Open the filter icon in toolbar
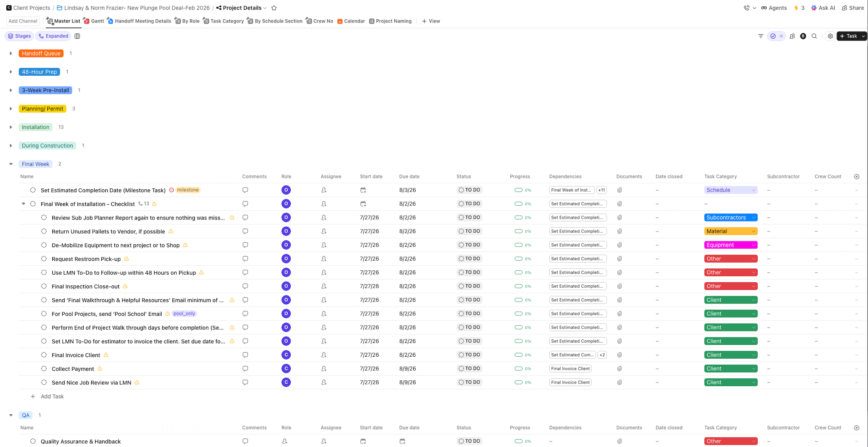Screen dimensions: 868x447 click(761, 36)
